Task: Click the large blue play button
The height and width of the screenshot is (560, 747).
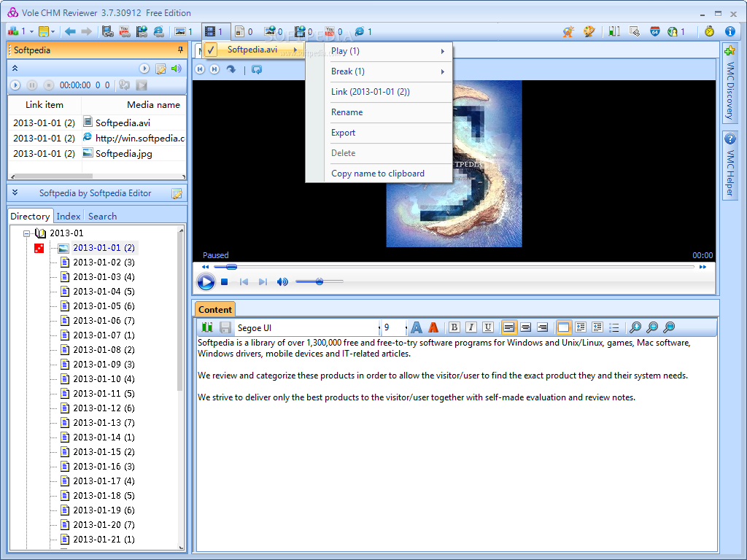Action: tap(206, 282)
